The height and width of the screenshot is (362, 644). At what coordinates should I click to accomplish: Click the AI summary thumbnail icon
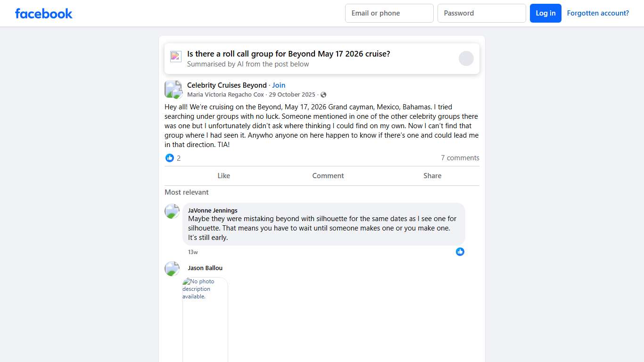pyautogui.click(x=176, y=57)
